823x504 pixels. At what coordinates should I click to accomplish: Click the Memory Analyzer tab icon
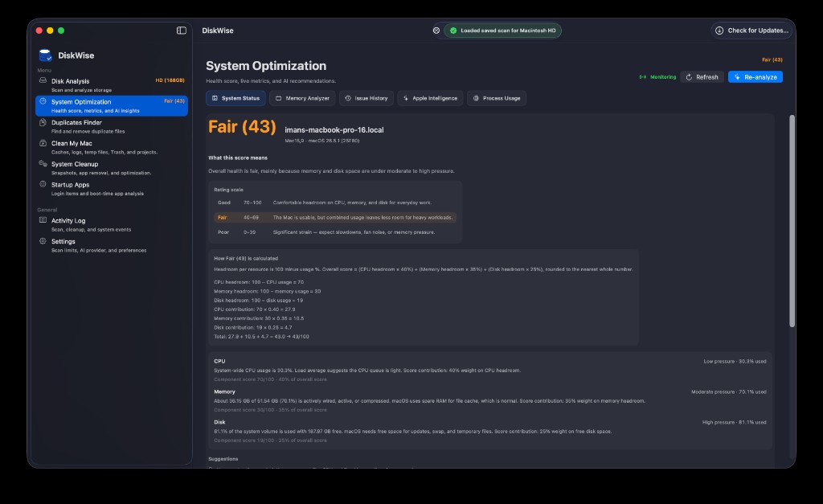click(279, 98)
